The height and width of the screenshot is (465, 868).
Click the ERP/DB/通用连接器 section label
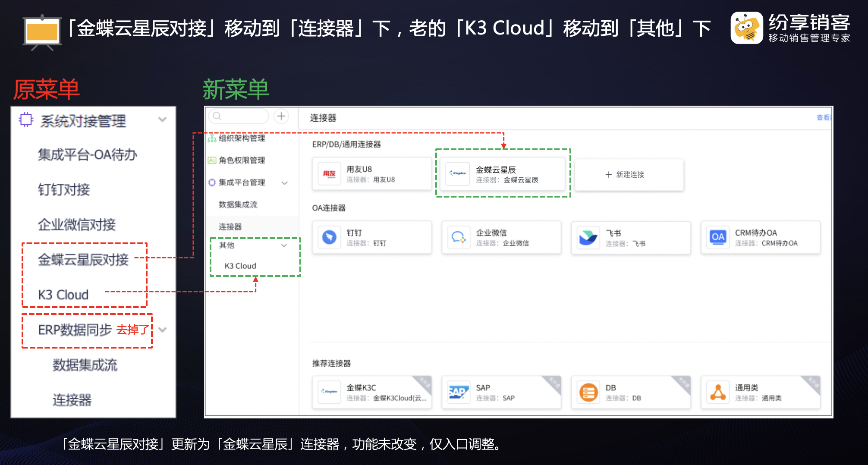[346, 145]
